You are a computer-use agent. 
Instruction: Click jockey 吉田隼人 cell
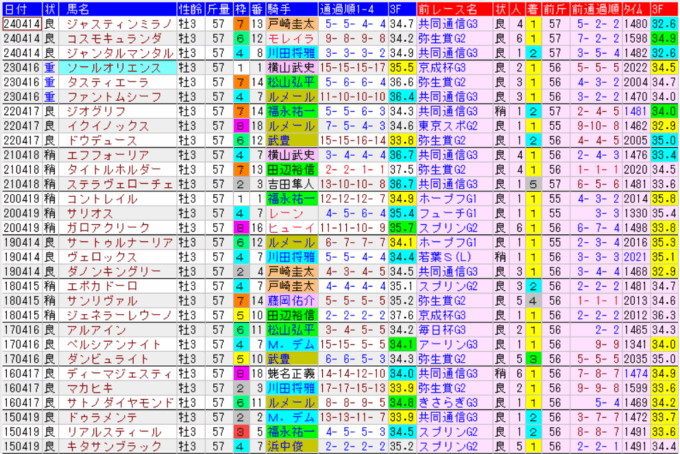(x=292, y=184)
